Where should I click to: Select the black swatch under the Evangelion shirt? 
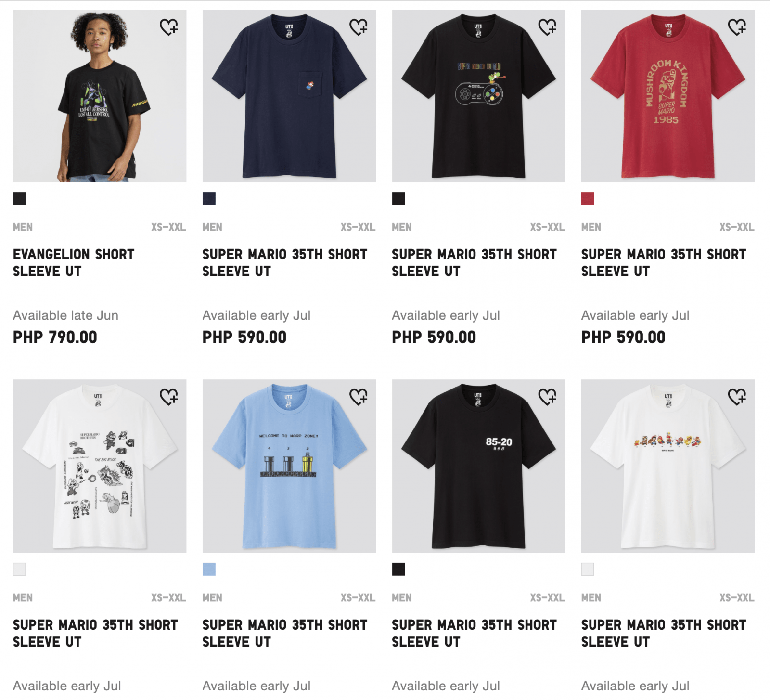[x=19, y=199]
